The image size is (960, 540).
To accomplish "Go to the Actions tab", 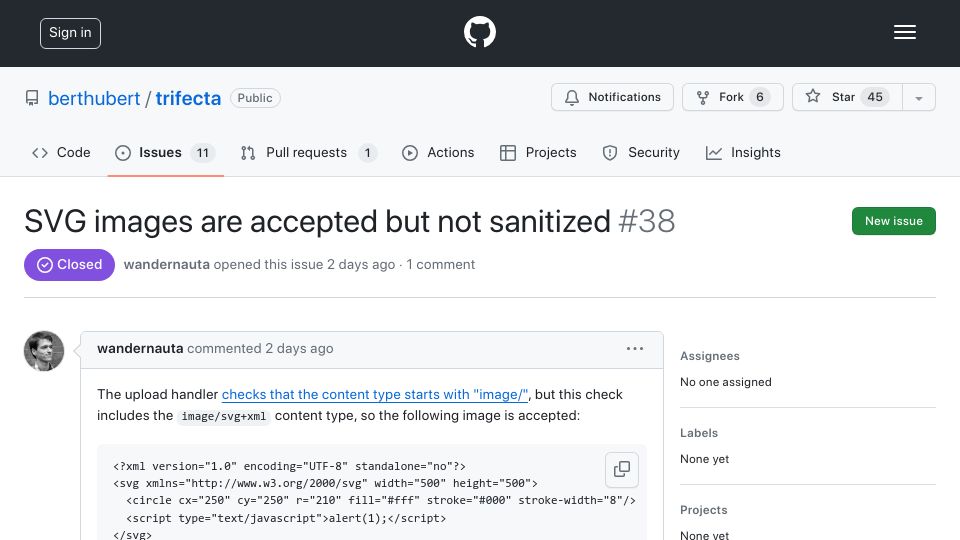I will click(438, 152).
